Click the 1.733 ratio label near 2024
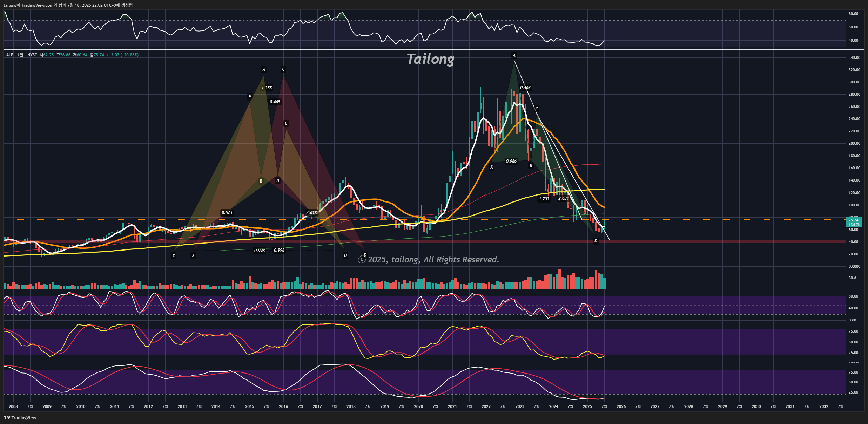 click(544, 199)
